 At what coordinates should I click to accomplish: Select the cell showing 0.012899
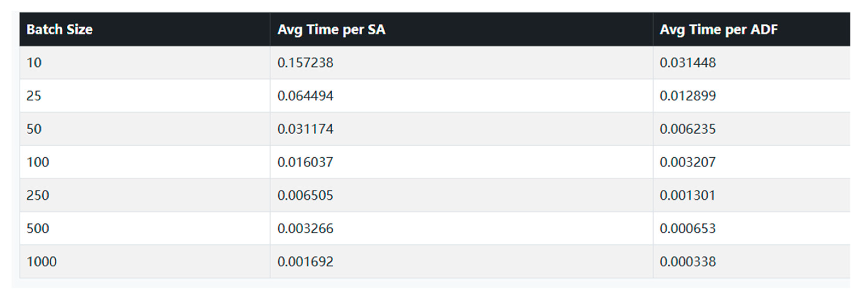click(688, 96)
